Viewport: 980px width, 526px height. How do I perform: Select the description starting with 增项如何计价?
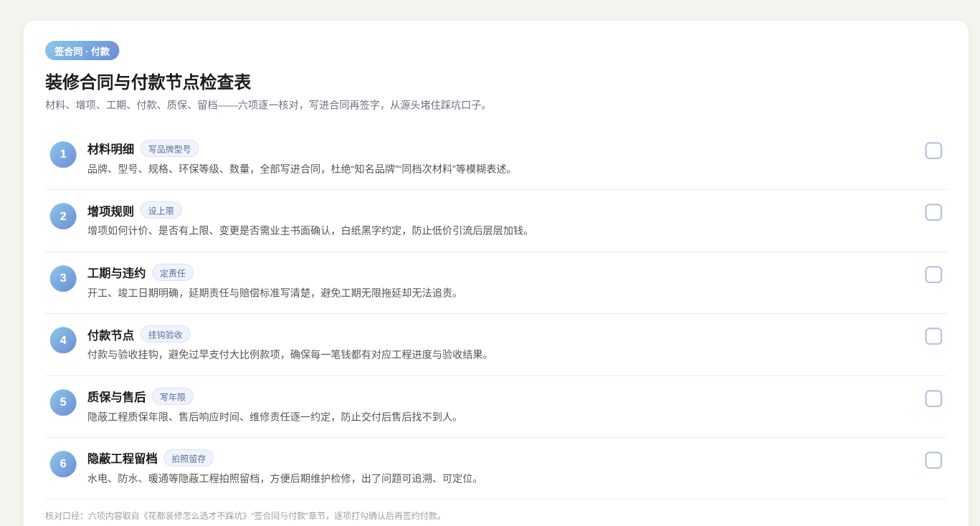pyautogui.click(x=310, y=231)
